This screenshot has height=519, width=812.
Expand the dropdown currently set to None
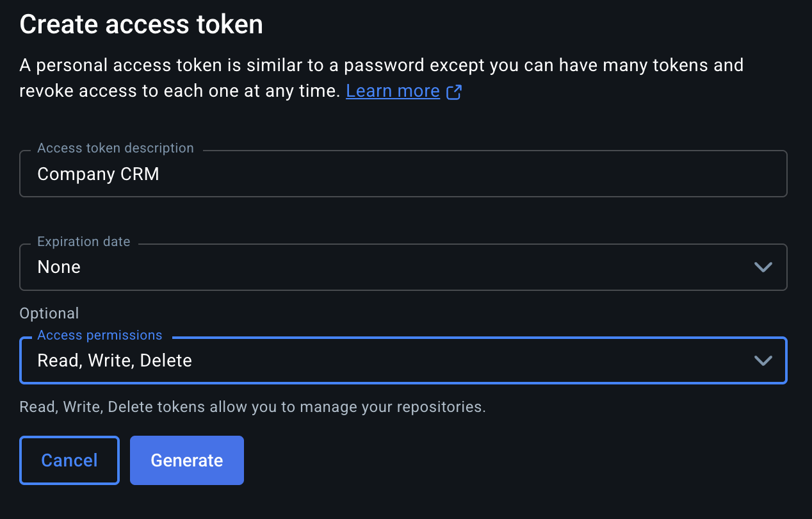pos(403,267)
